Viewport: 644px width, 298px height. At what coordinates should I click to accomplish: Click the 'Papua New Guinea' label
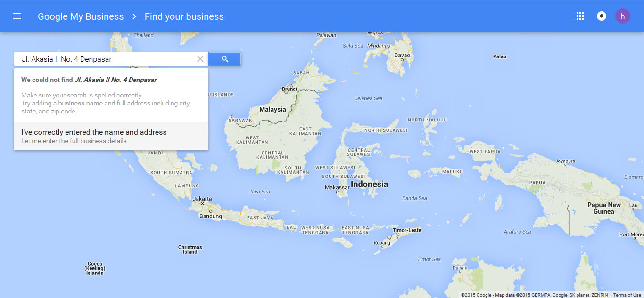coord(604,208)
